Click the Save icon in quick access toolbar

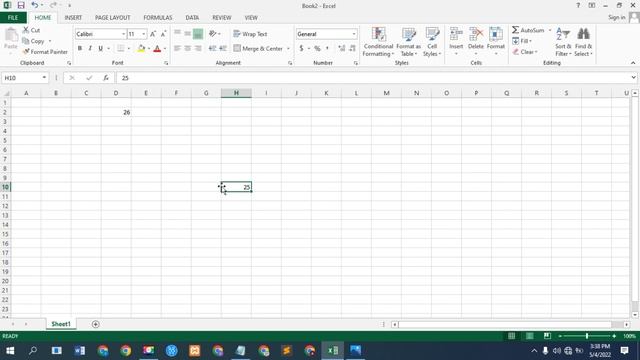click(x=21, y=5)
